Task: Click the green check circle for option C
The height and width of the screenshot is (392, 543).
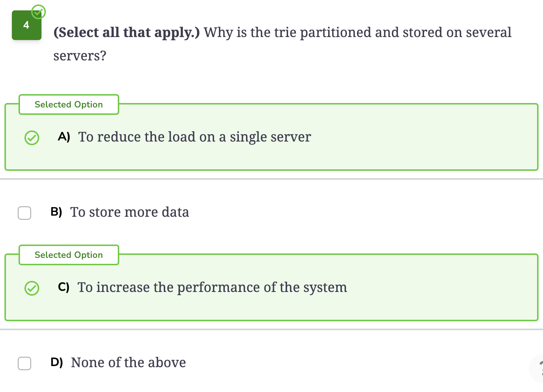Action: 32,288
